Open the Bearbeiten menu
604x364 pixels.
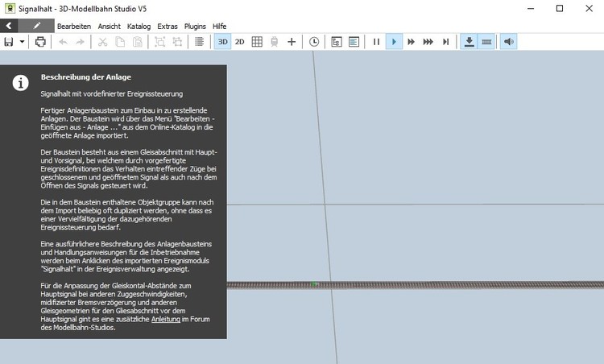tap(74, 27)
